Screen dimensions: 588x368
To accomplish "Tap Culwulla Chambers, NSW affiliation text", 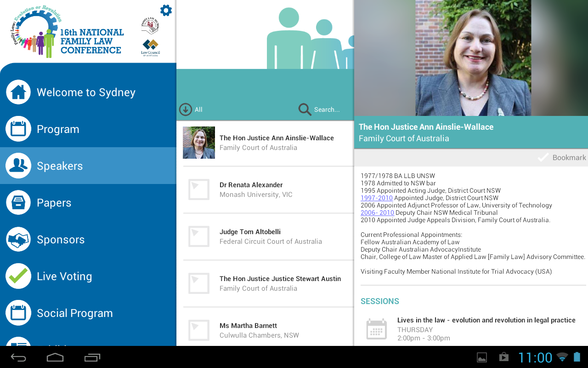I will pyautogui.click(x=259, y=335).
